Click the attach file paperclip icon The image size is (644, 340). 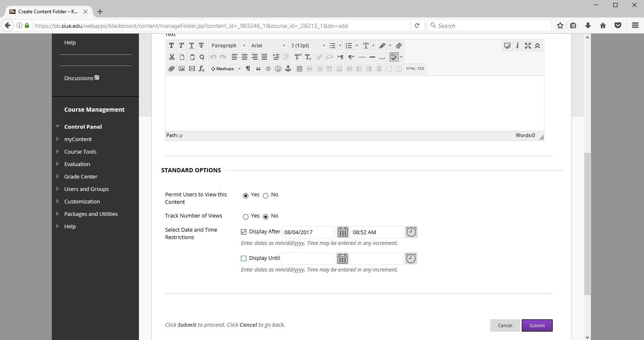[172, 69]
